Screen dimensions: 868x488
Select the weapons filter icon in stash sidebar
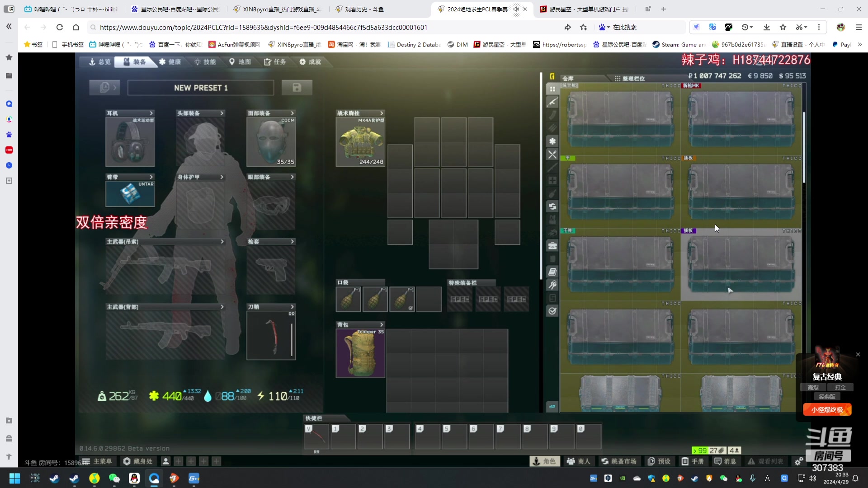pos(552,102)
